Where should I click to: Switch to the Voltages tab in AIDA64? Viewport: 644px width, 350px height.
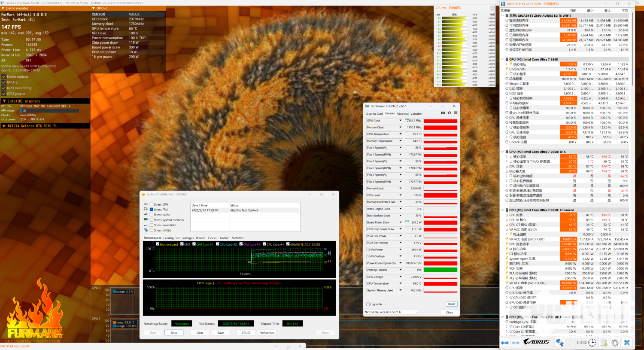(x=188, y=238)
